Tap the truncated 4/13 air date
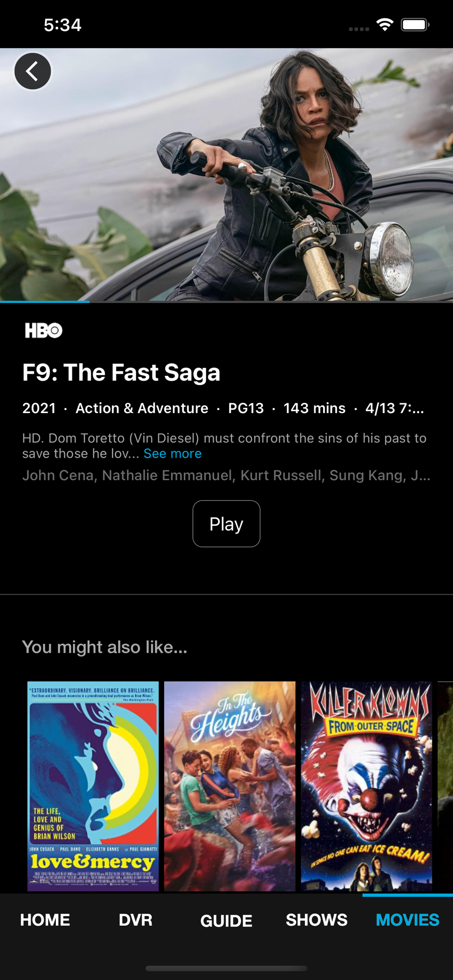 [x=395, y=408]
